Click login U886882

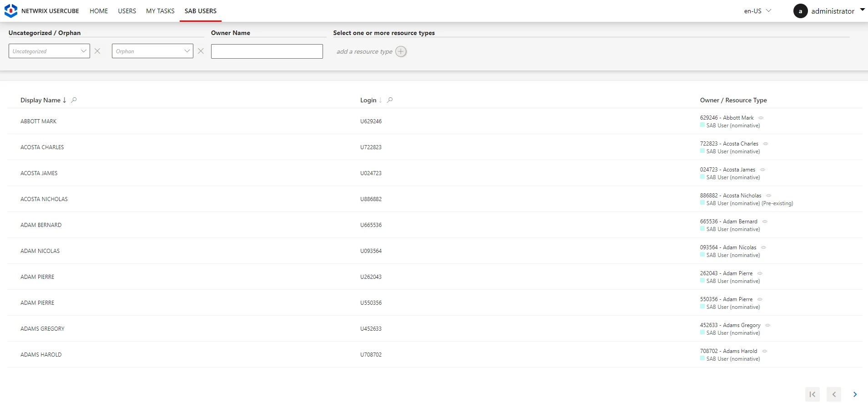(x=371, y=199)
